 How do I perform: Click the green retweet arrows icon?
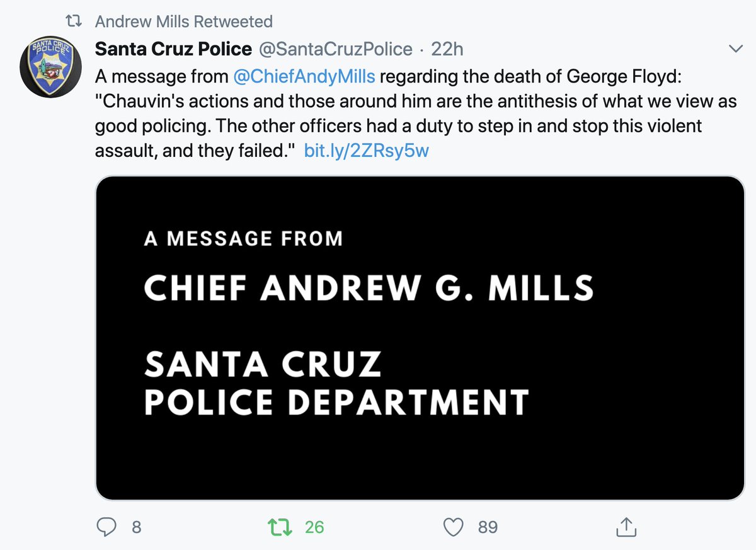pyautogui.click(x=281, y=527)
